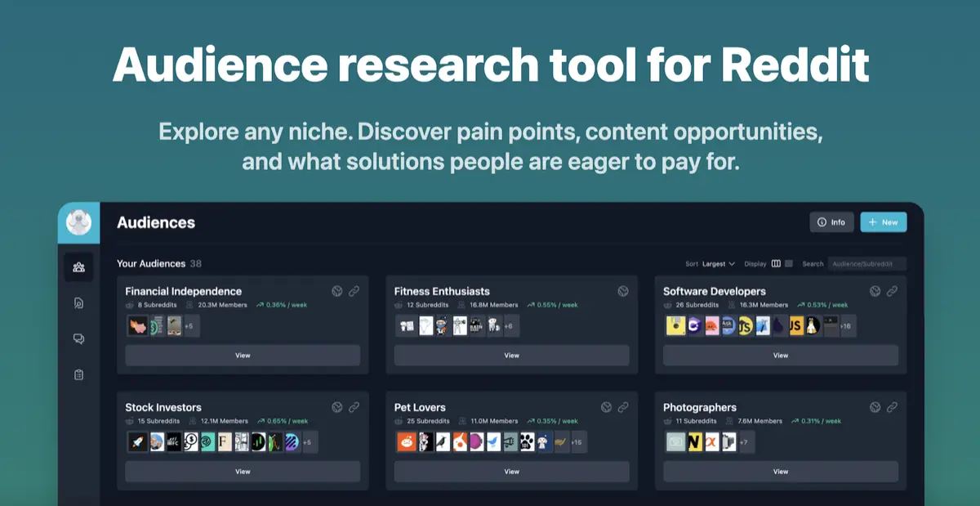Open the document search sidebar icon
Viewport: 980px width, 506px height.
pos(78,303)
